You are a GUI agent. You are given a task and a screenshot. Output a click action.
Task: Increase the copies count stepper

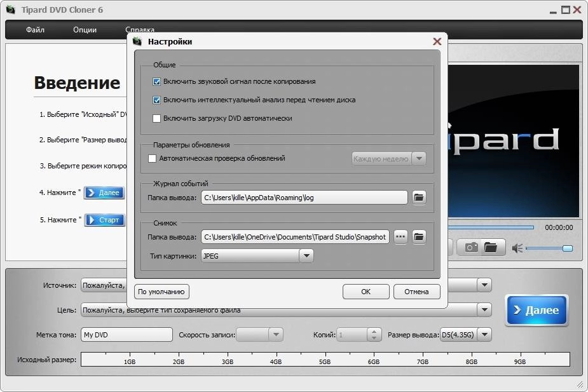[374, 332]
